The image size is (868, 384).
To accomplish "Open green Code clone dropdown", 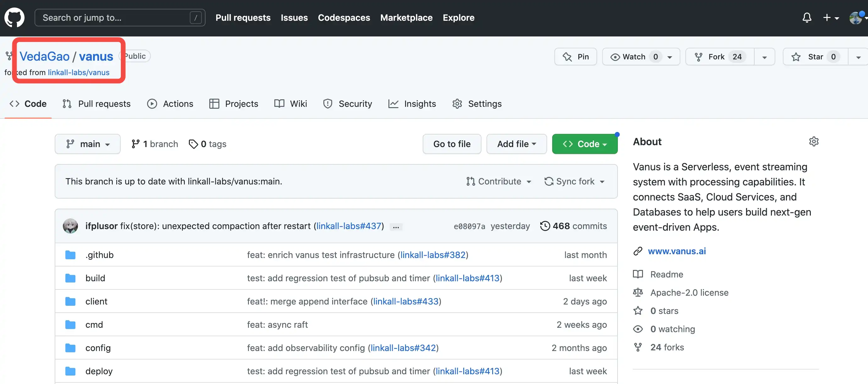I will pyautogui.click(x=585, y=144).
